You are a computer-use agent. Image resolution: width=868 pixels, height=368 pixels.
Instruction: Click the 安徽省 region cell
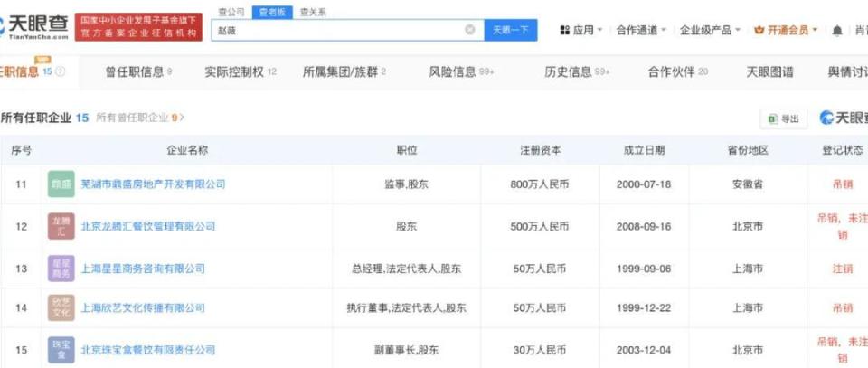pyautogui.click(x=748, y=184)
